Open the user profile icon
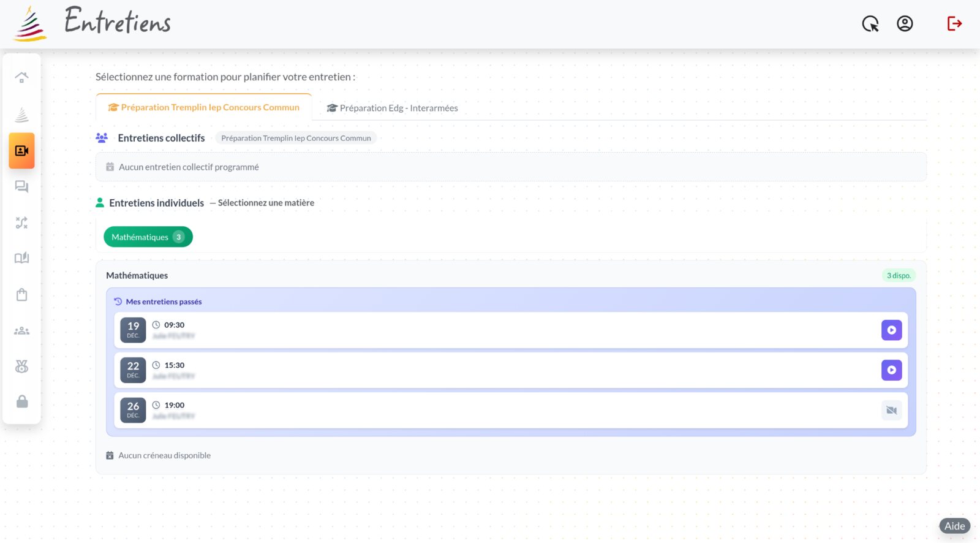Image resolution: width=980 pixels, height=543 pixels. [x=905, y=24]
